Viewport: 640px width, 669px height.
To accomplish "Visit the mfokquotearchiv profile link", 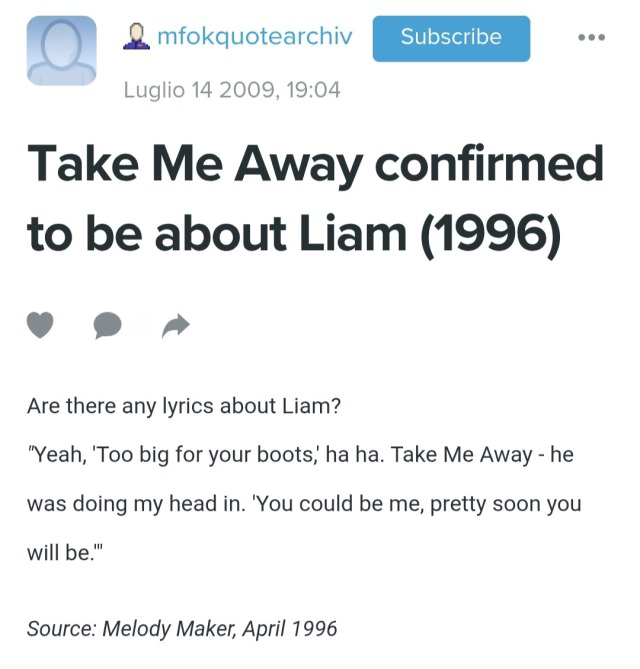I will (x=255, y=36).
